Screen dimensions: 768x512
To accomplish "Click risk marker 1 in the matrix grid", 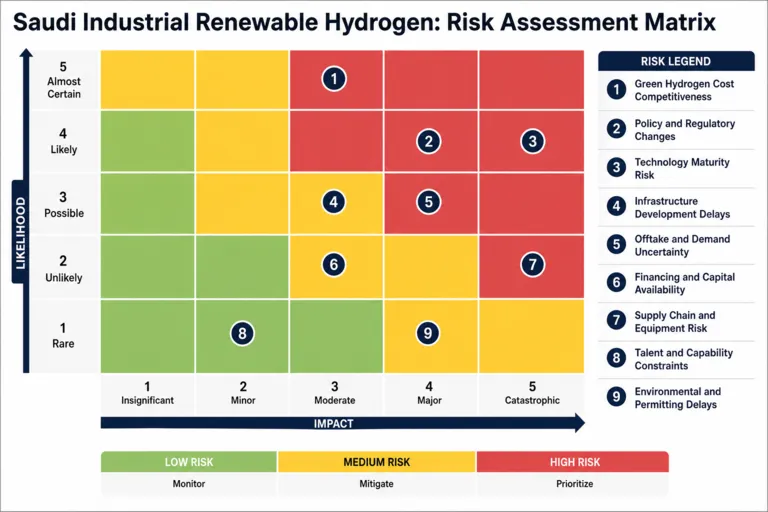I will pos(334,79).
